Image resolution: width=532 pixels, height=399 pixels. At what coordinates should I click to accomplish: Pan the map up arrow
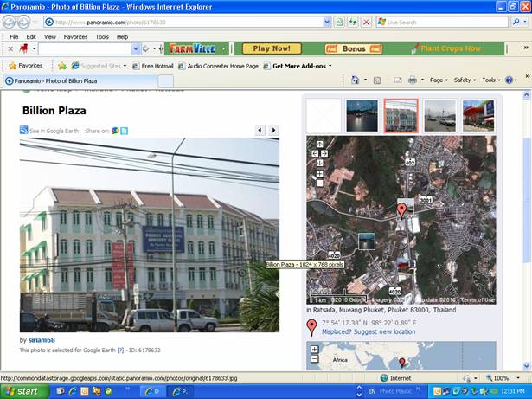[x=319, y=144]
